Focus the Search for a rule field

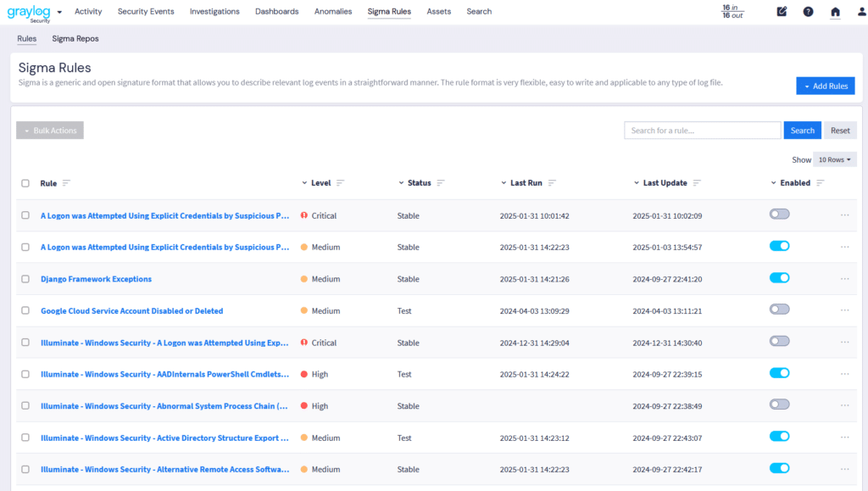click(x=703, y=130)
